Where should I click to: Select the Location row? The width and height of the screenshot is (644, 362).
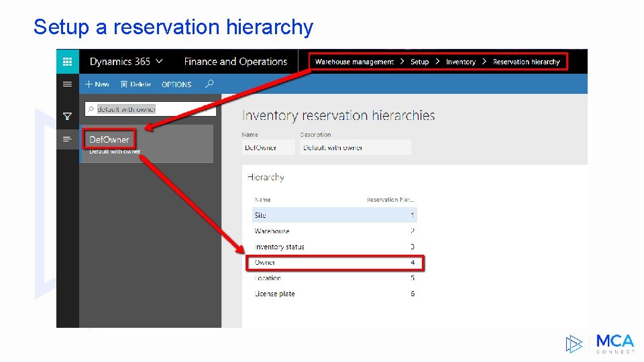point(334,278)
